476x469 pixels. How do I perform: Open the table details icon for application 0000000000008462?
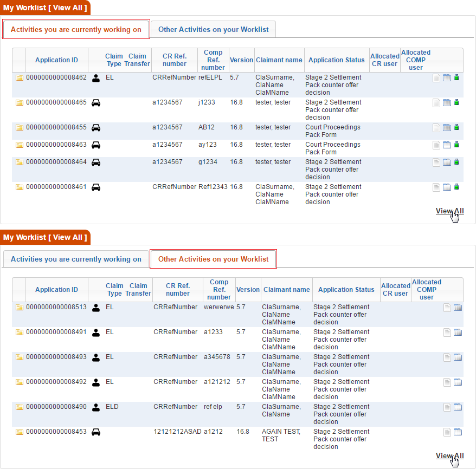point(447,77)
